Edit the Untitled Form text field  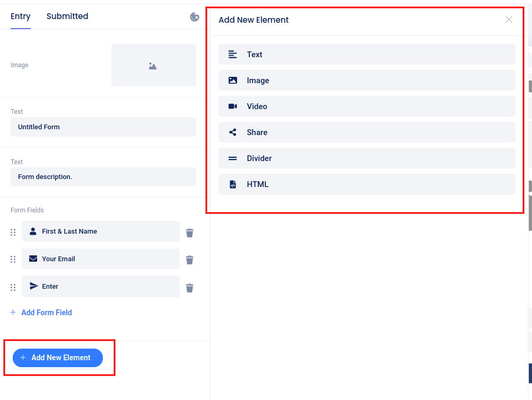tap(103, 127)
